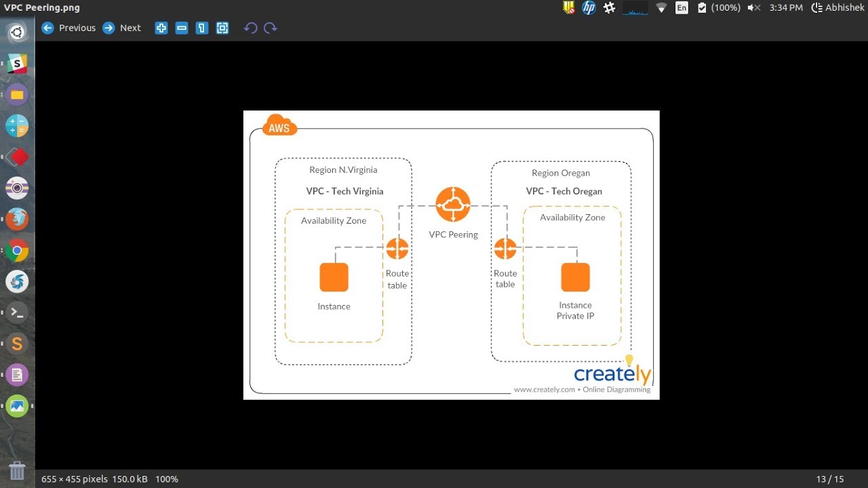Image resolution: width=868 pixels, height=488 pixels.
Task: Open the system monitor graph indicator
Action: coord(635,7)
